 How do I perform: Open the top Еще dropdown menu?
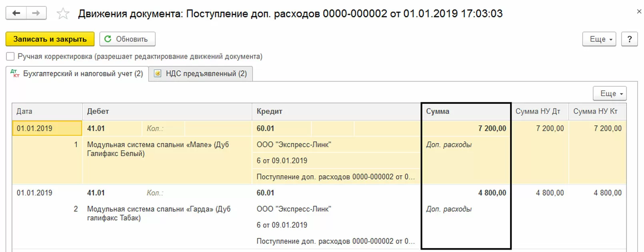599,39
